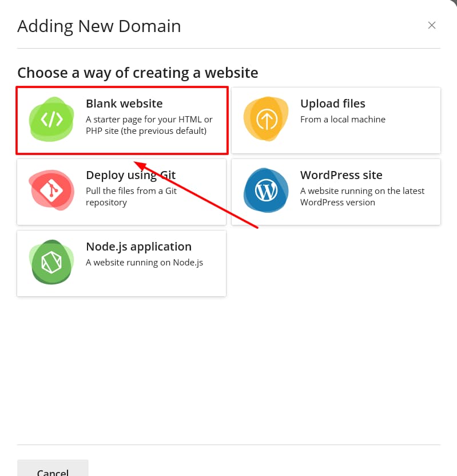The image size is (457, 476).
Task: Click the 'From a local machine' description
Action: 343,120
